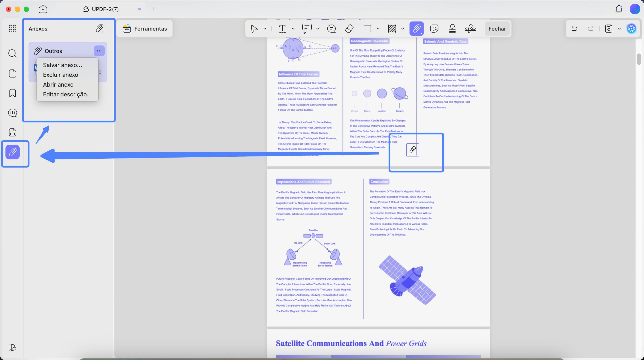Click the Fechar button

tap(497, 29)
